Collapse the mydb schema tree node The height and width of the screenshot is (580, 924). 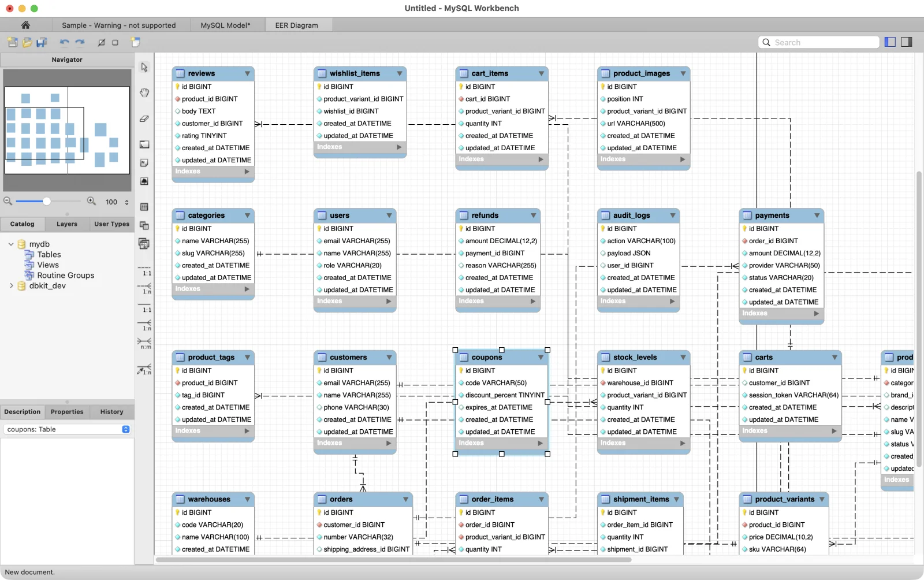(x=11, y=244)
